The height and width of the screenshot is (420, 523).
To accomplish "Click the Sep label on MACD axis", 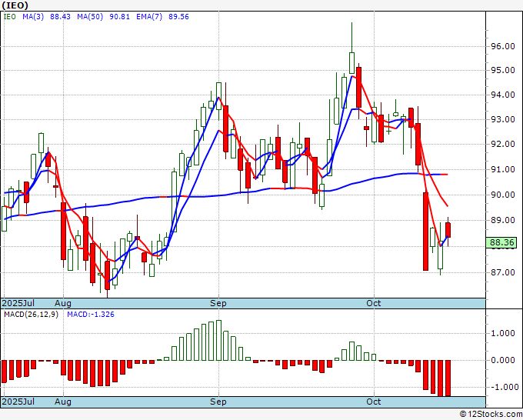I will coord(218,402).
